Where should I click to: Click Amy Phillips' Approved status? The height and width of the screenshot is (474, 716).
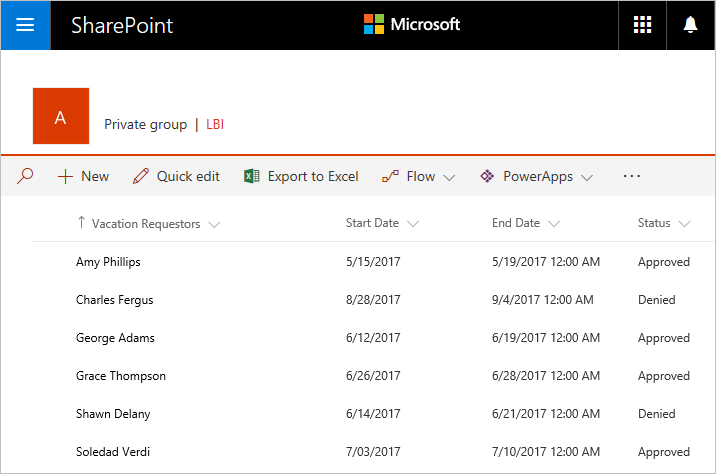pyautogui.click(x=663, y=262)
